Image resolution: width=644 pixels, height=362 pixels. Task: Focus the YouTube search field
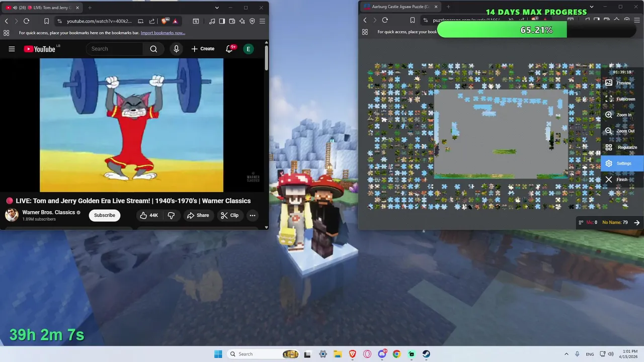pos(115,49)
